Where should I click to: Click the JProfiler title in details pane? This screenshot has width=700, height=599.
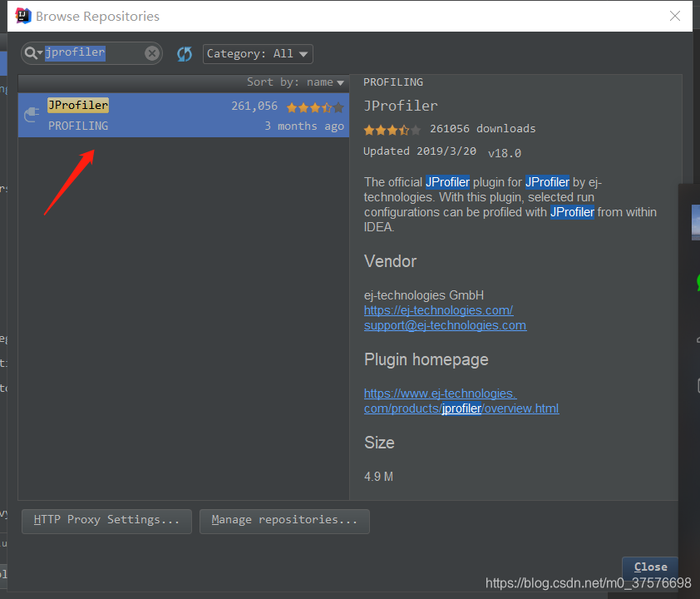(x=401, y=106)
